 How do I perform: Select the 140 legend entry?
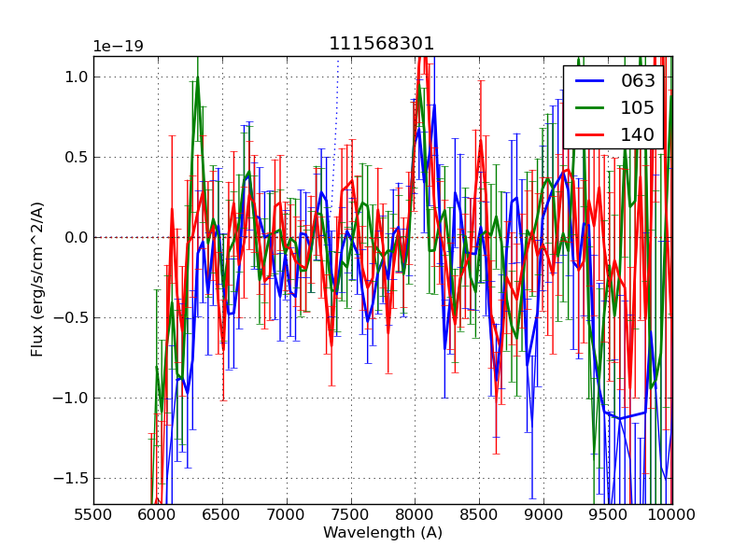point(638,134)
